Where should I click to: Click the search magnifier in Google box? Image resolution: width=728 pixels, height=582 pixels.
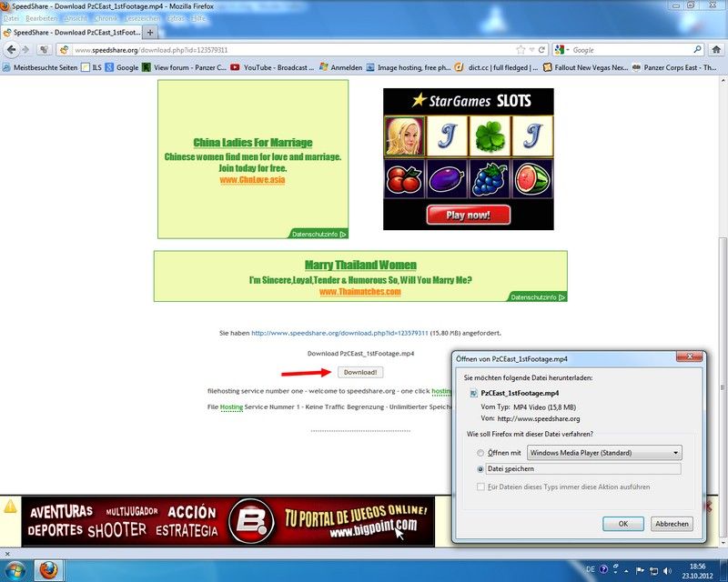pos(697,50)
